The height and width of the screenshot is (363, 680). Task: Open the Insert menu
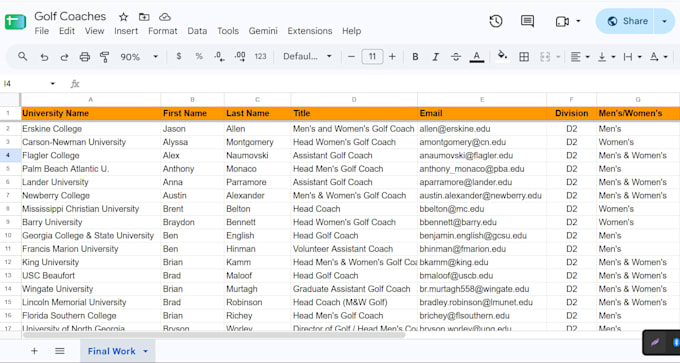(126, 31)
